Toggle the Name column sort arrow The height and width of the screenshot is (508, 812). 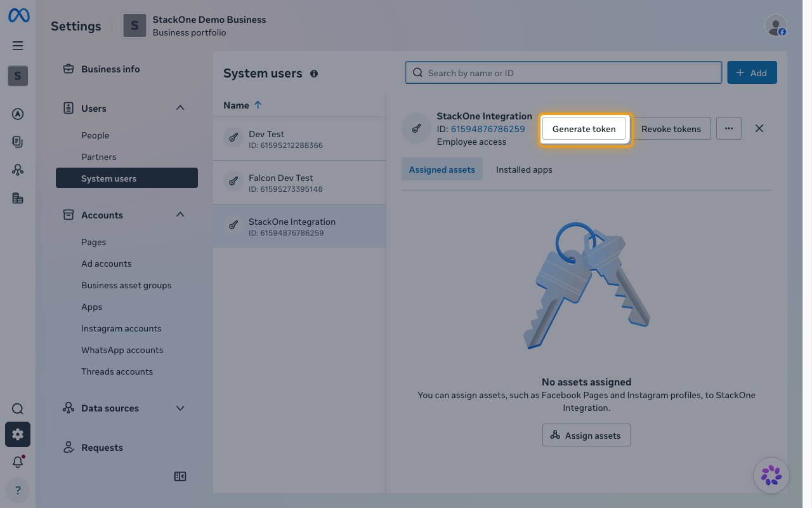[258, 105]
